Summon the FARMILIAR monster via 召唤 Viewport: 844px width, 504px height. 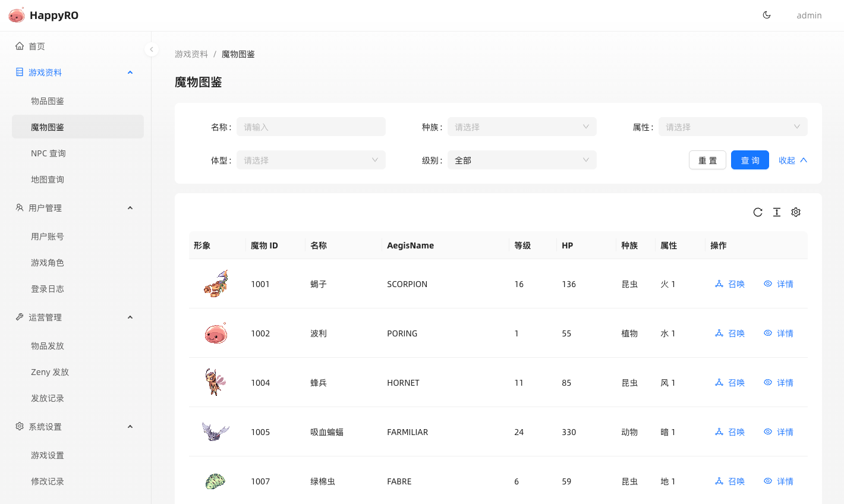730,432
